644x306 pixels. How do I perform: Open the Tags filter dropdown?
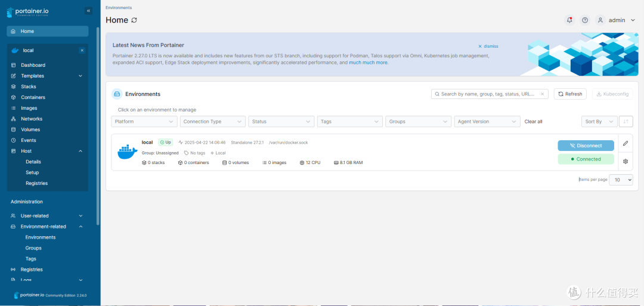click(350, 122)
